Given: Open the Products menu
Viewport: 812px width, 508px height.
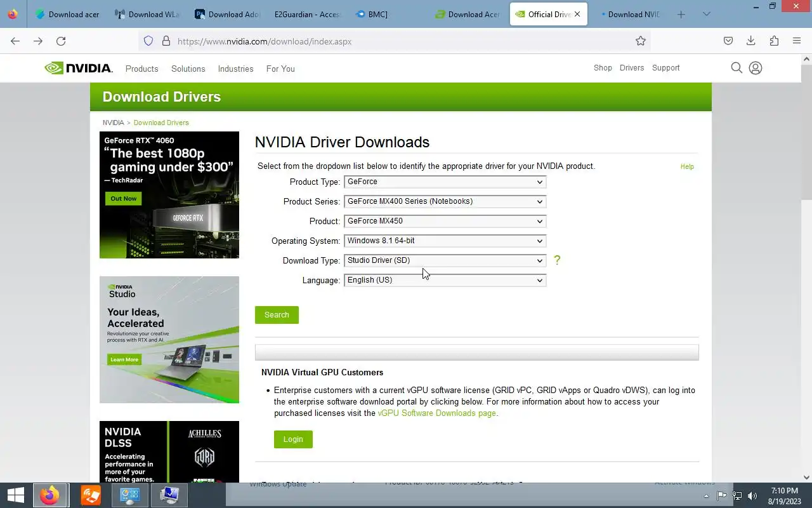Looking at the screenshot, I should [x=141, y=69].
